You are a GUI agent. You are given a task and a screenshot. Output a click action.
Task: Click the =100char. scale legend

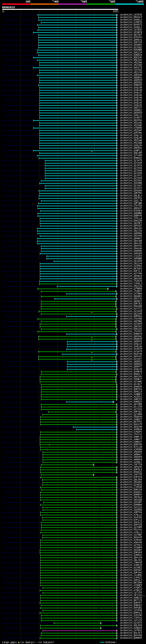108,642
